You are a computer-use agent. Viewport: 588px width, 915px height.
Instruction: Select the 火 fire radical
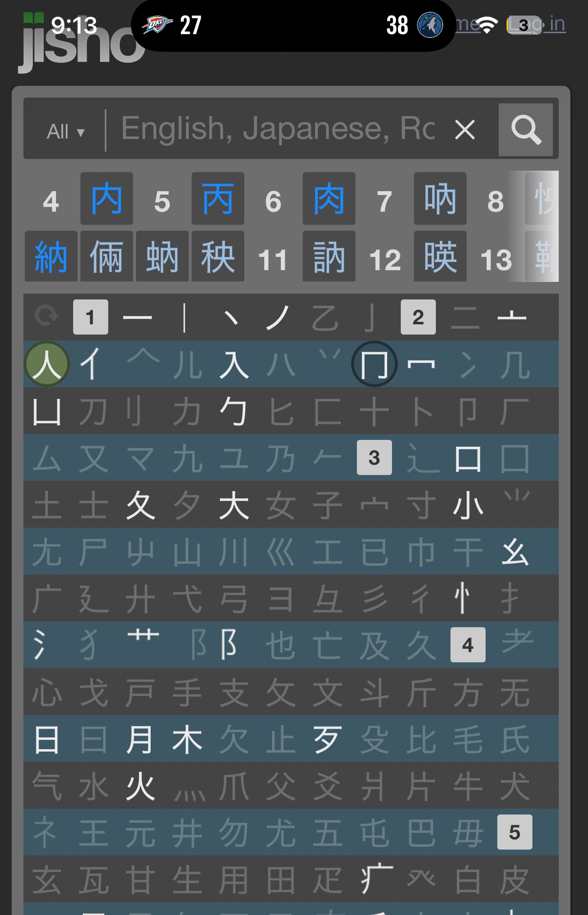pos(140,786)
